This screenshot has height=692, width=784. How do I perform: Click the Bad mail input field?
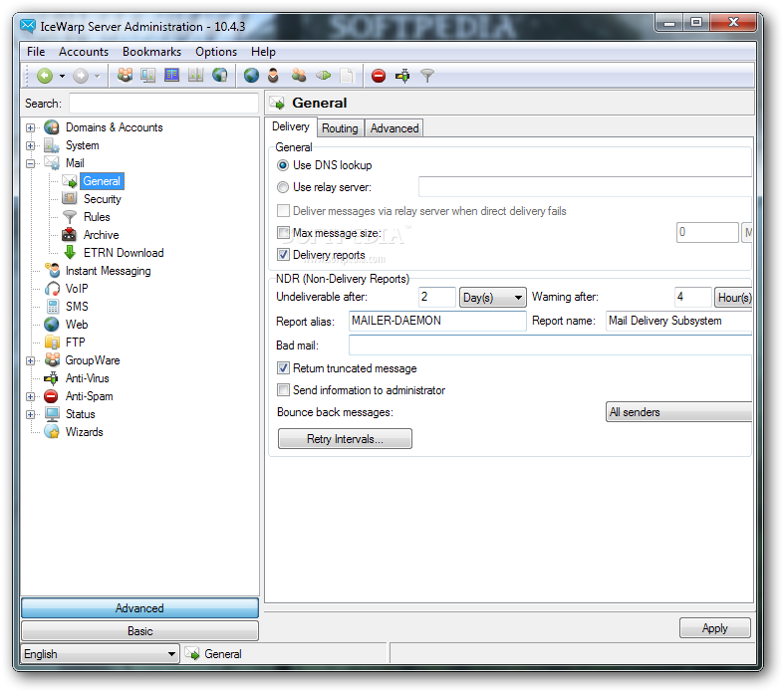click(550, 346)
